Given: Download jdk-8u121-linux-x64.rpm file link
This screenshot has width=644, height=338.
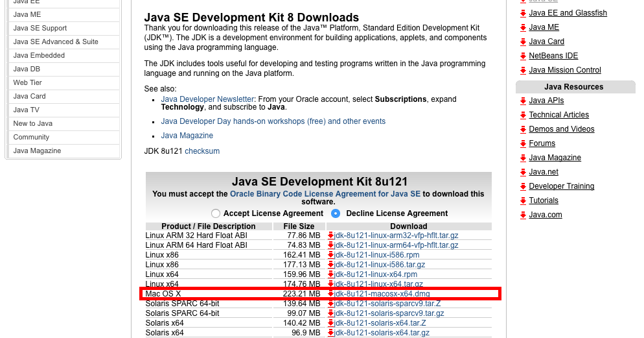Looking at the screenshot, I should tap(376, 274).
